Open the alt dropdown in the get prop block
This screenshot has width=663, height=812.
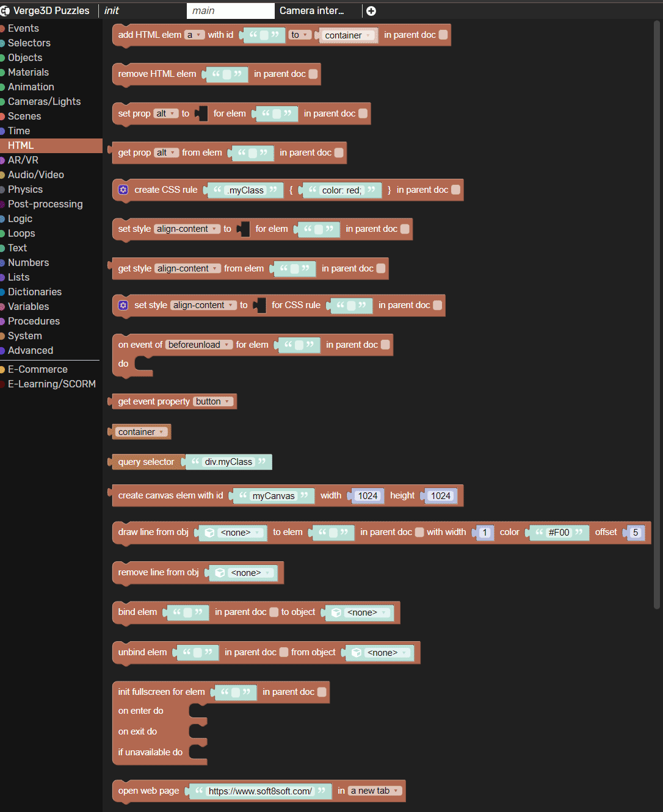click(167, 153)
